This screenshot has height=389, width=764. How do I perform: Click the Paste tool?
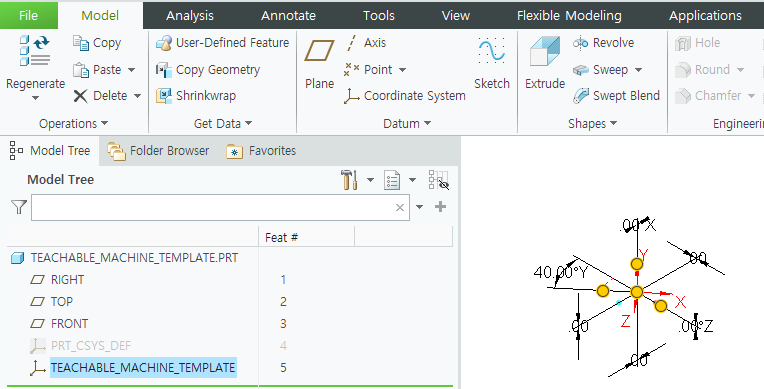(97, 70)
